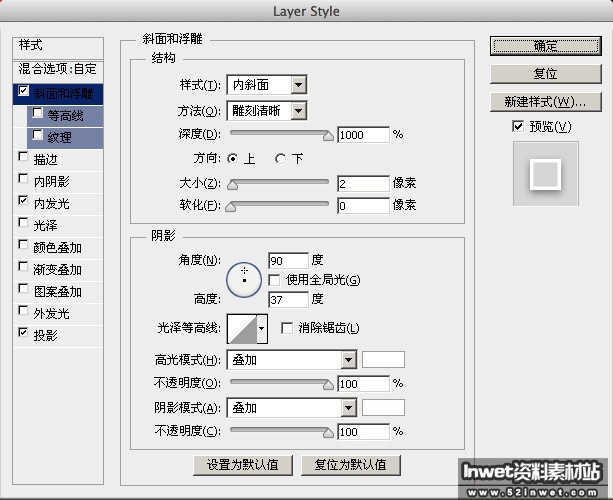
Task: Click the highlight opacity (O) slider handle
Action: (328, 385)
